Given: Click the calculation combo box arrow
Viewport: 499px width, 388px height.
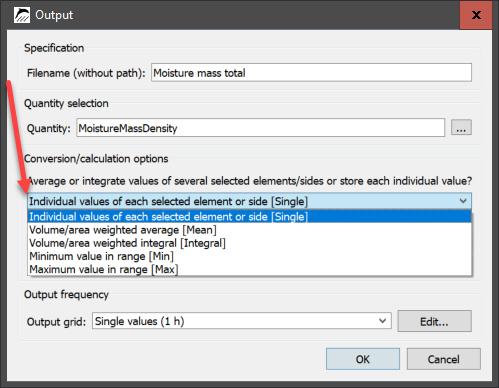Looking at the screenshot, I should tap(463, 201).
